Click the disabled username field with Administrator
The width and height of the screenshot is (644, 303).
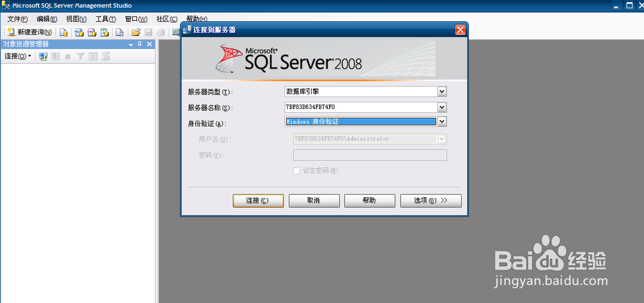370,139
